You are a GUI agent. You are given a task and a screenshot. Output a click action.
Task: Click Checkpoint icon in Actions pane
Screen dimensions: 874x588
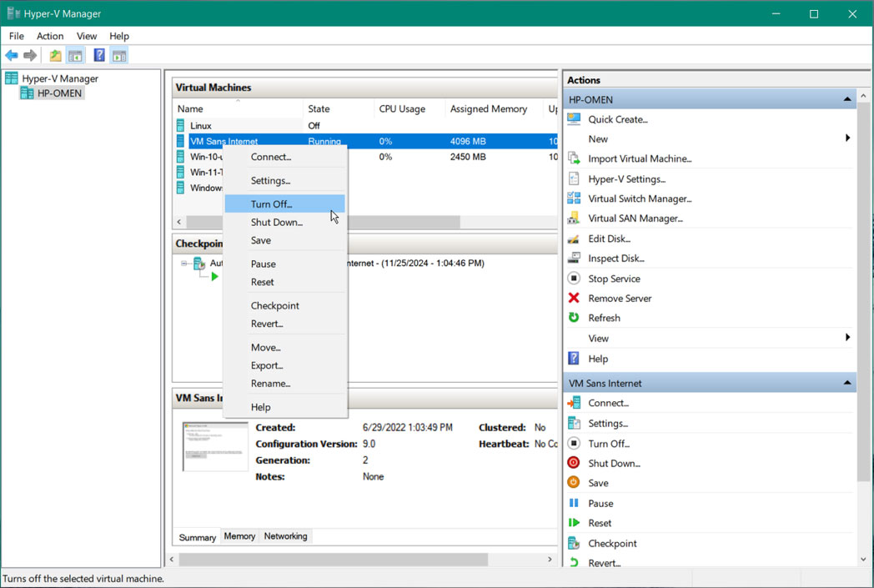574,543
